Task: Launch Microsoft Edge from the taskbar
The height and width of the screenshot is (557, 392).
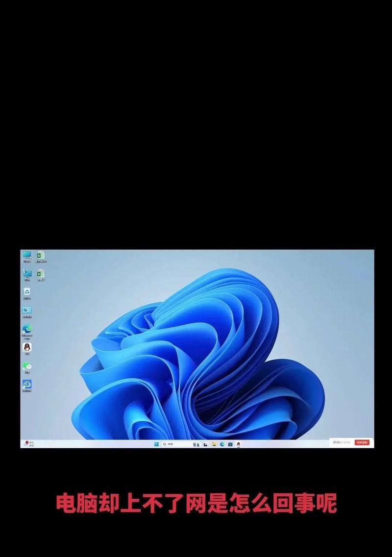Action: [222, 444]
